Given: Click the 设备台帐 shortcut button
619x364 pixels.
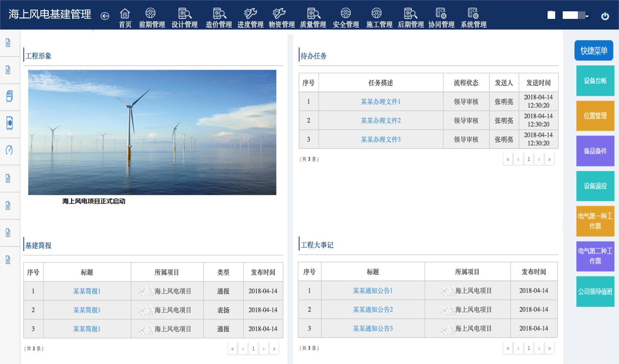Looking at the screenshot, I should tap(595, 81).
